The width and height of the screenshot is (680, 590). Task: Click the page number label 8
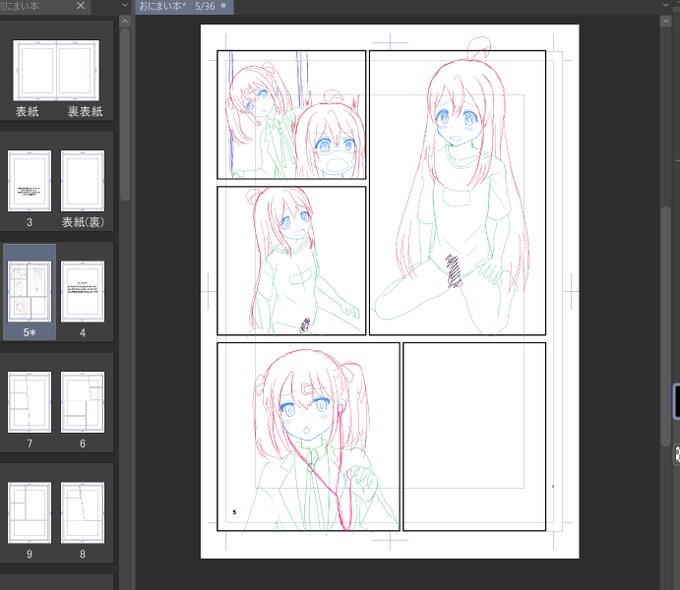[x=82, y=554]
